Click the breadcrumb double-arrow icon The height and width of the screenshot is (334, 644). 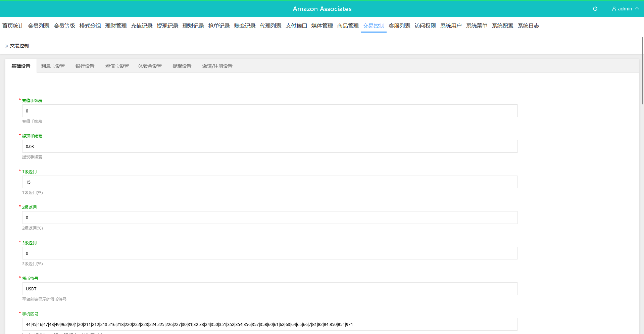6,46
